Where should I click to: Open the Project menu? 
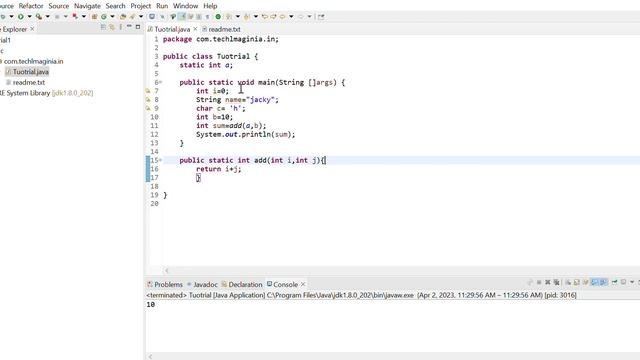click(x=141, y=6)
